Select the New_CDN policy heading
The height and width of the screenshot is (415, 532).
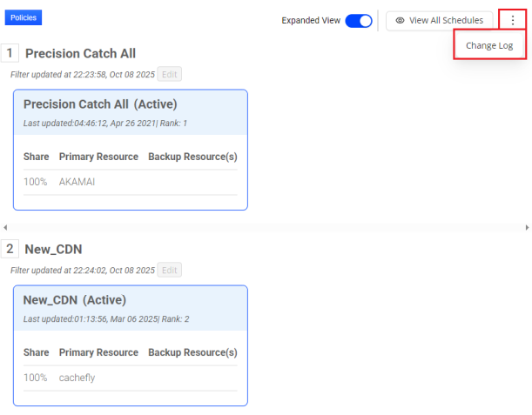[53, 250]
